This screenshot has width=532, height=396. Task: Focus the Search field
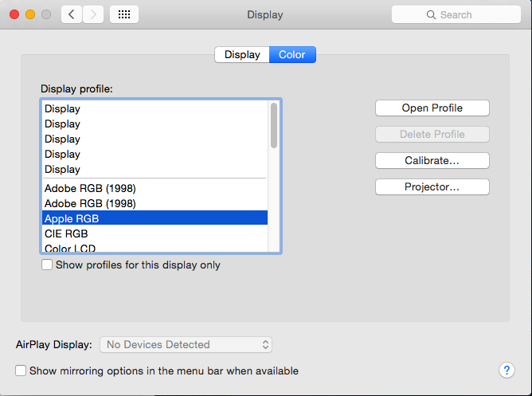[456, 14]
